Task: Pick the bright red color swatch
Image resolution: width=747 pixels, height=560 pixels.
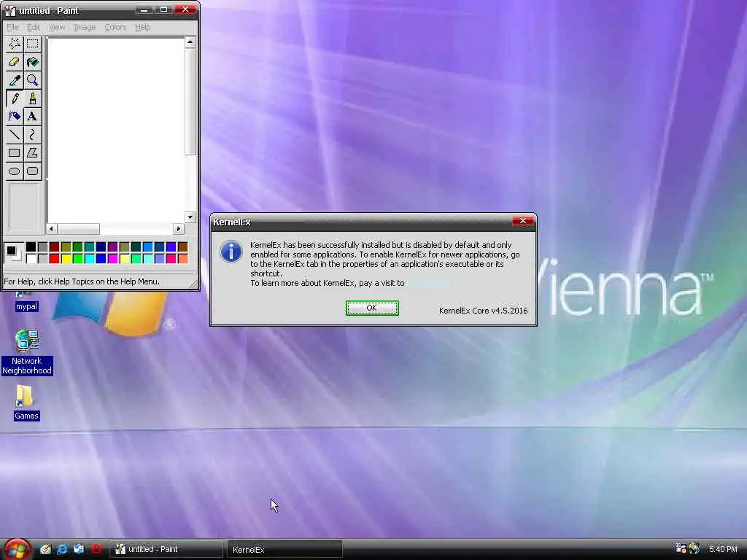Action: coord(54,259)
